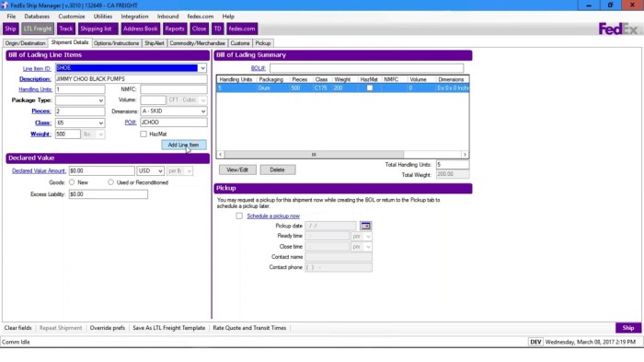Open Shipping list from toolbar

tap(98, 29)
